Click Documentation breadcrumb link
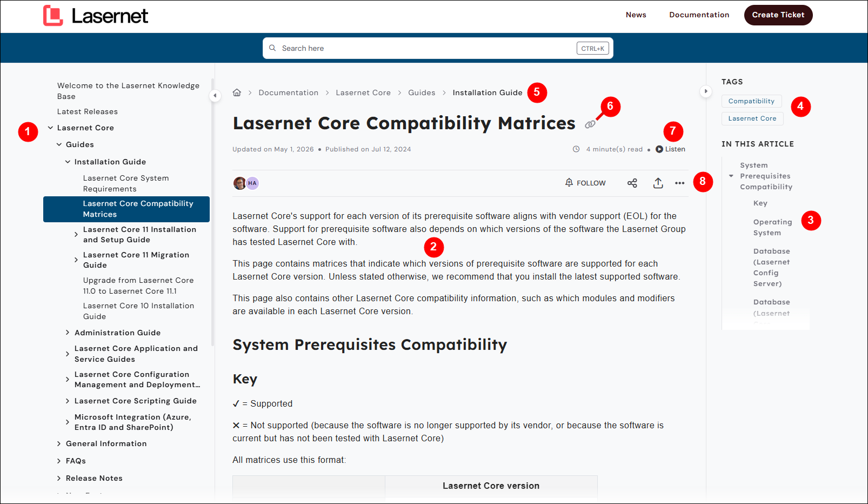868x504 pixels. (x=289, y=92)
